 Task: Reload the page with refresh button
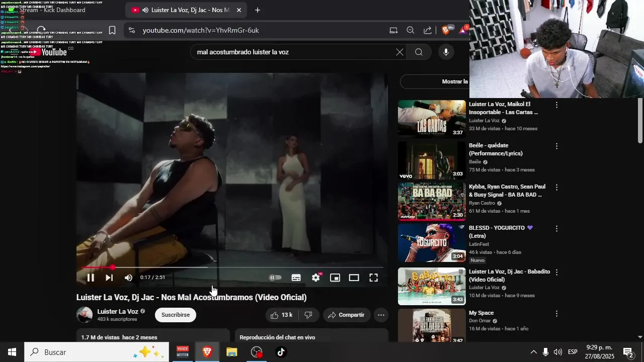click(x=41, y=30)
